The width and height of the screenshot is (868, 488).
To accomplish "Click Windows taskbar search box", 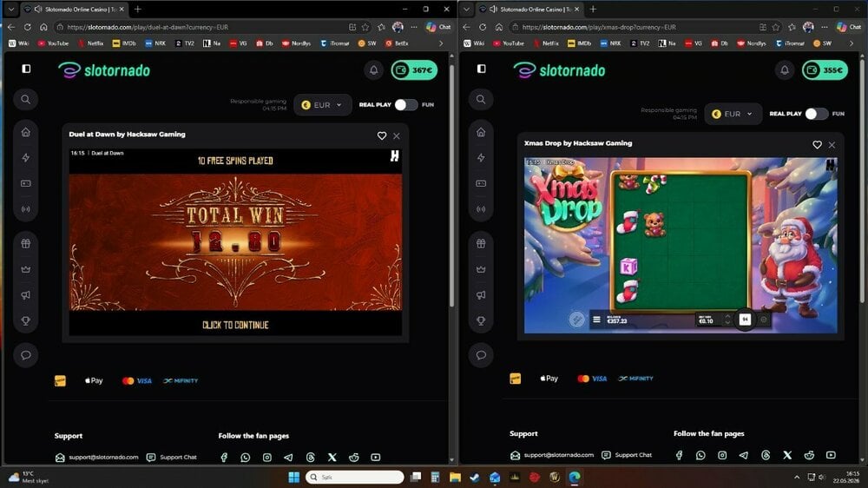I will pos(354,477).
